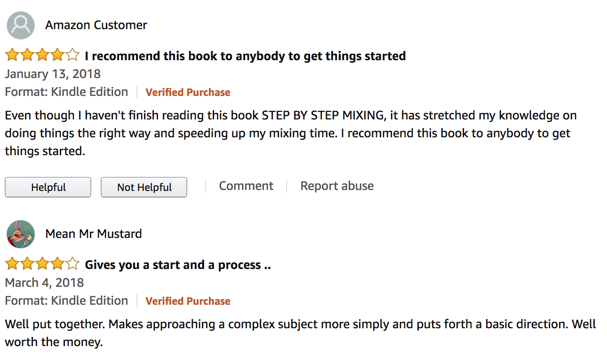
Task: Report abuse on the first review
Action: [x=337, y=186]
